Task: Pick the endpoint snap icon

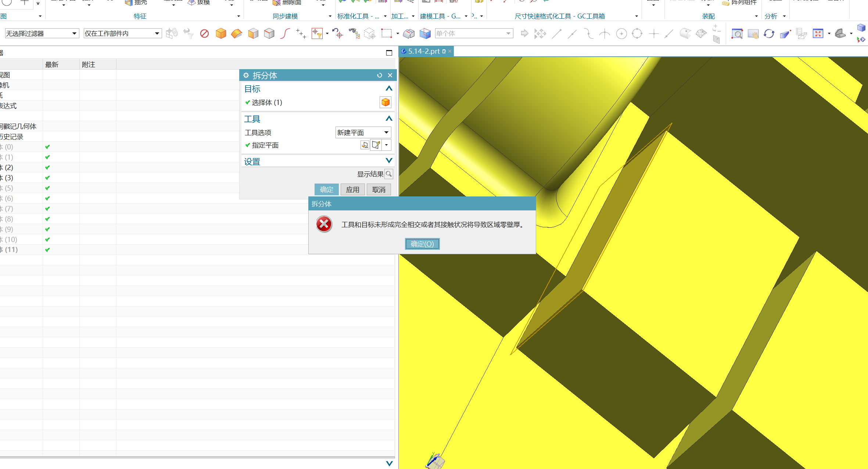Action: click(x=557, y=33)
